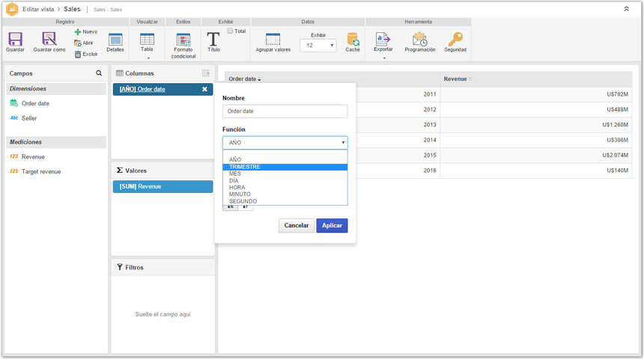The image size is (644, 359).
Task: Select TRIMESTRE in the function list
Action: pyautogui.click(x=285, y=167)
